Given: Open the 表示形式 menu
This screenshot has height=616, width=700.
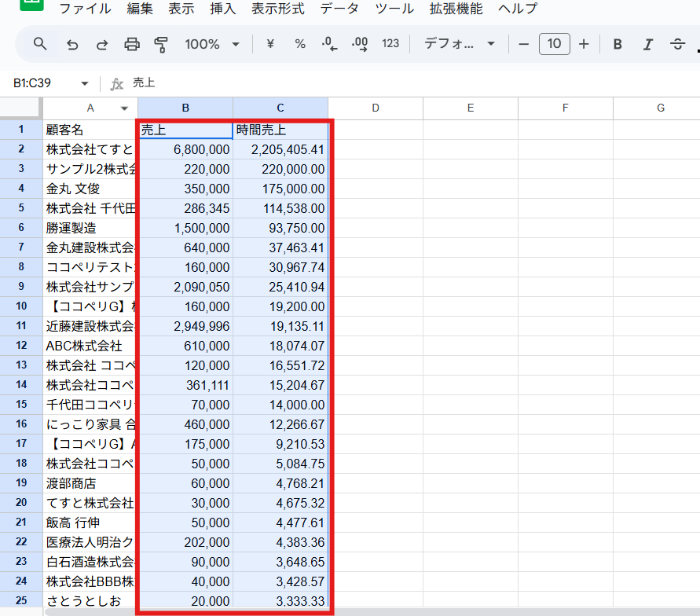Looking at the screenshot, I should coord(277,9).
